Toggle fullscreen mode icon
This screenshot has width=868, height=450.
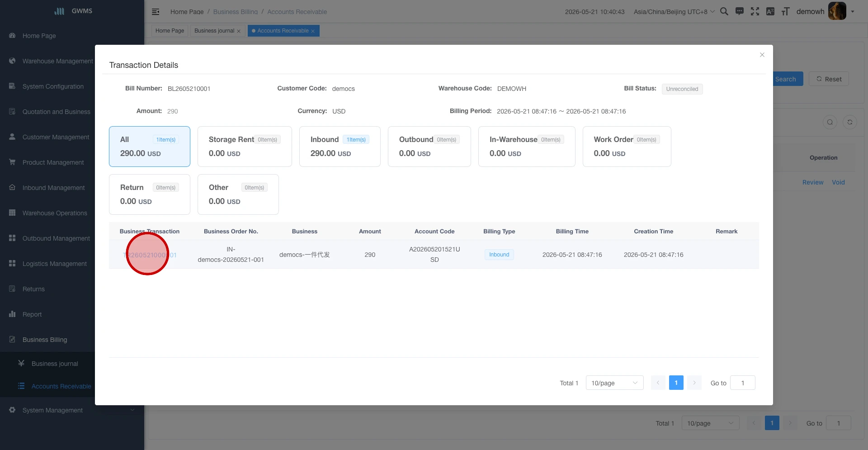[755, 12]
